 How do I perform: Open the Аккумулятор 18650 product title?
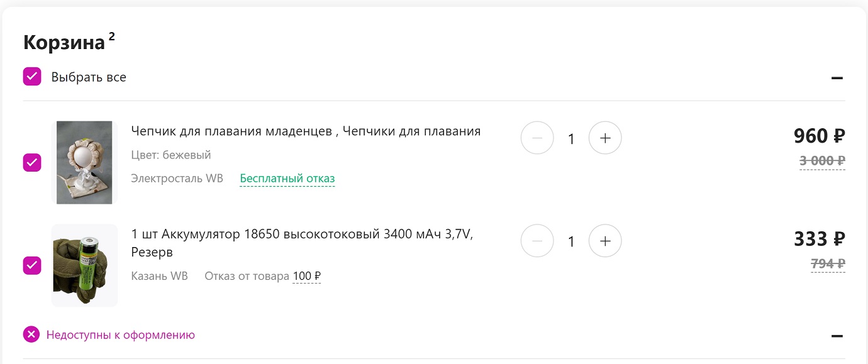tap(302, 243)
